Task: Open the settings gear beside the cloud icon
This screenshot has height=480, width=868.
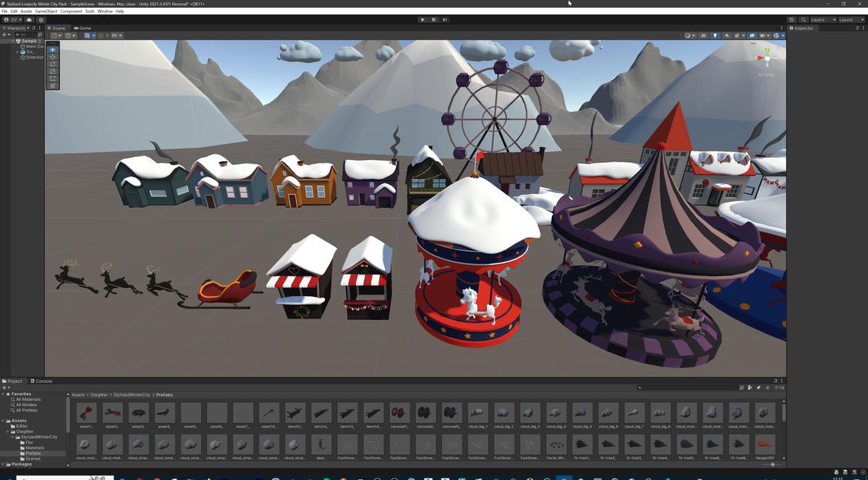Action: 41,20
